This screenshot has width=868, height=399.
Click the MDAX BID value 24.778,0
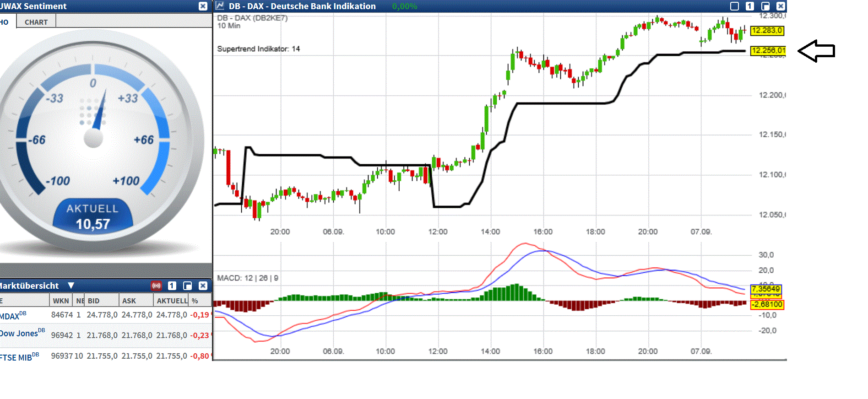click(102, 315)
